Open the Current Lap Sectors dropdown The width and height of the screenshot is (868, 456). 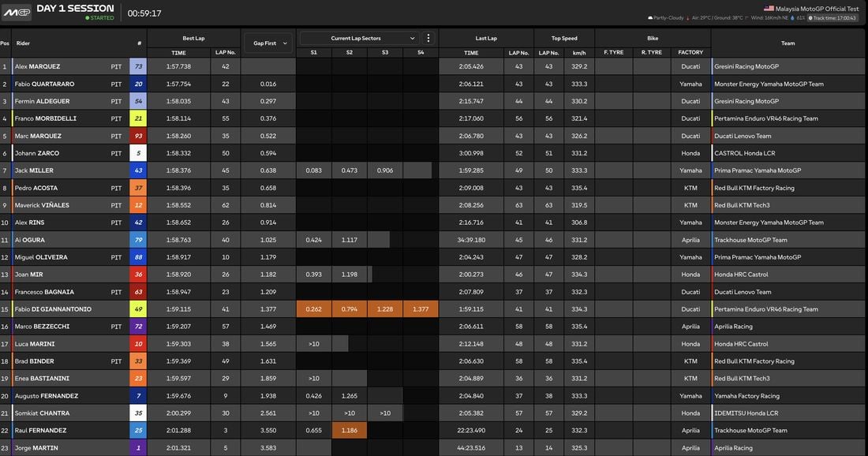(358, 38)
